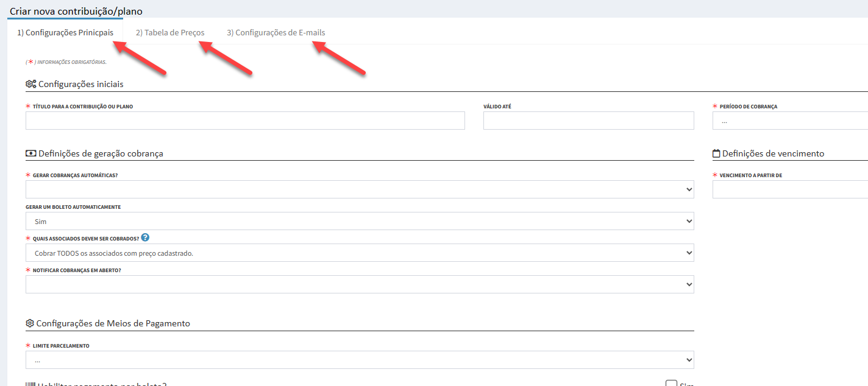Expand the Gerar um boleto automaticamente dropdown
This screenshot has width=868, height=386.
360,221
